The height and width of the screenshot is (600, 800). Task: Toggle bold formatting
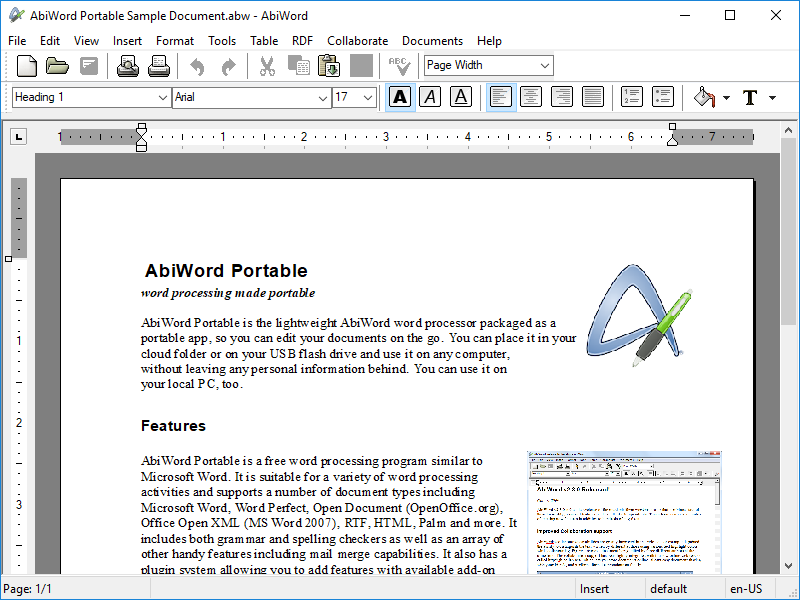400,97
